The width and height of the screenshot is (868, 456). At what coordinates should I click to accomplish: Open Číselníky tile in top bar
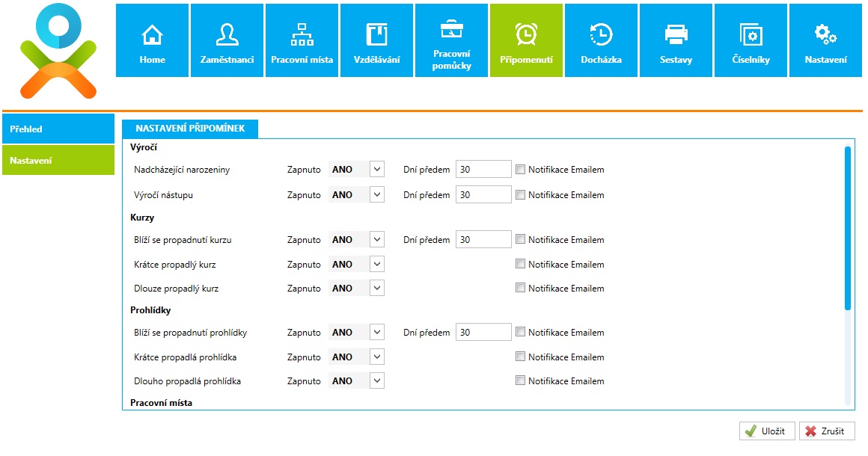(751, 40)
